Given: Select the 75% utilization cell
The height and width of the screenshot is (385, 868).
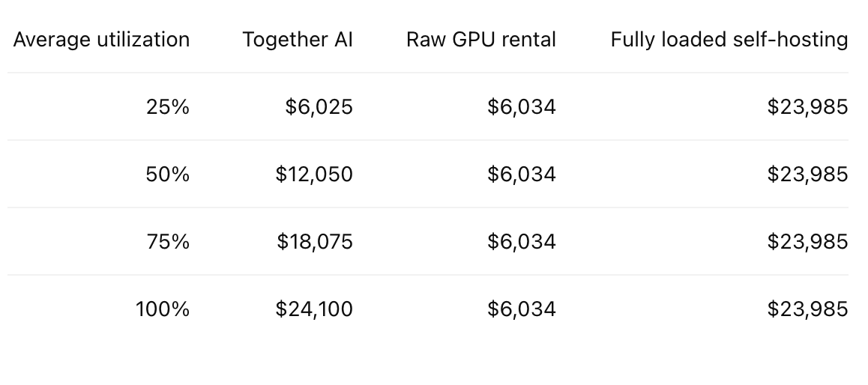Looking at the screenshot, I should pyautogui.click(x=169, y=242).
